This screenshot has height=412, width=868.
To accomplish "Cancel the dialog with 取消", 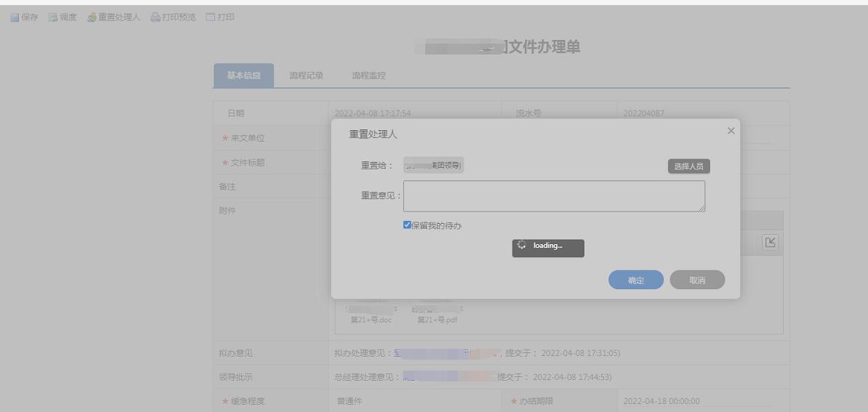I will coord(697,280).
